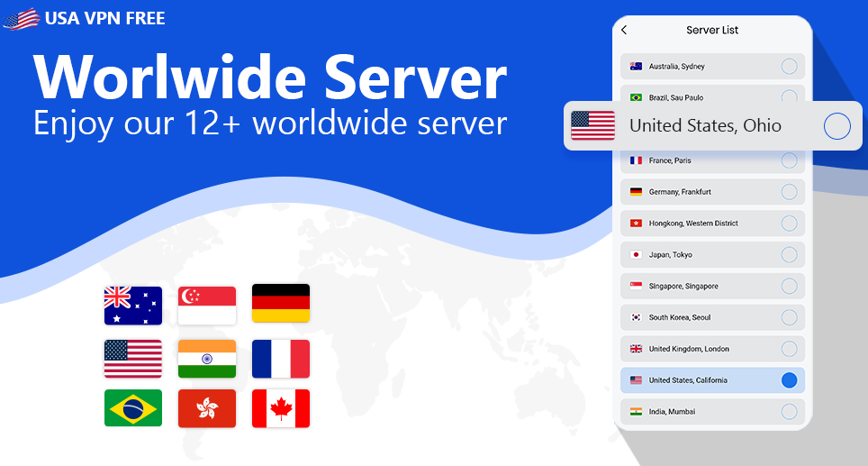Click the small flag in Brazil, Sau Paulo row
Screen dimensions: 868x466
tap(636, 97)
